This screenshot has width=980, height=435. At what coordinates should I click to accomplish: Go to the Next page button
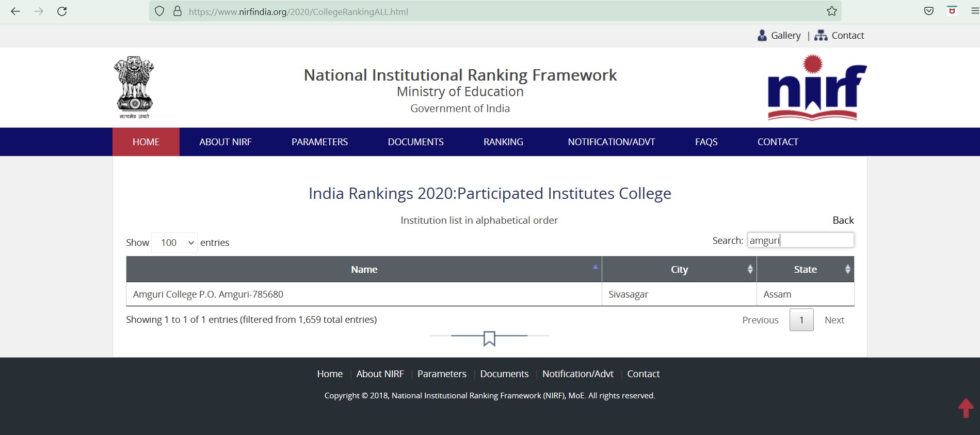coord(834,320)
